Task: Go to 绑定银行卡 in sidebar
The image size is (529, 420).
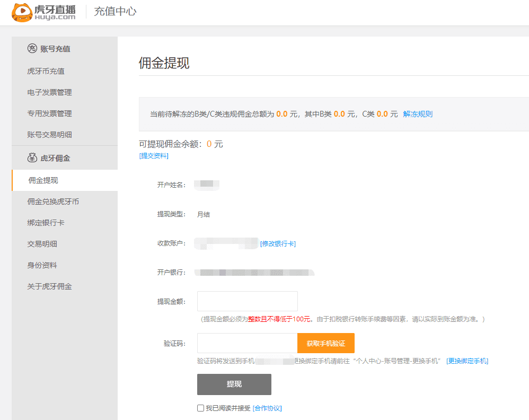Action: click(46, 223)
